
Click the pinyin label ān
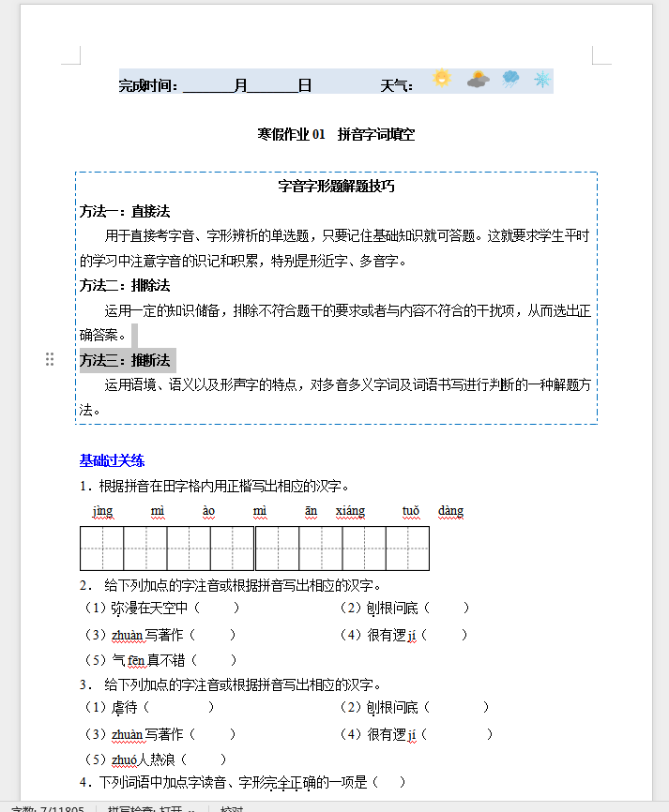coord(311,511)
